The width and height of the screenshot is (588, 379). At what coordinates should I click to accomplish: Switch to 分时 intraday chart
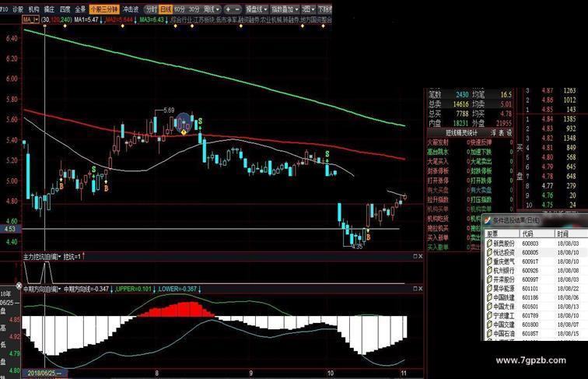[151, 9]
